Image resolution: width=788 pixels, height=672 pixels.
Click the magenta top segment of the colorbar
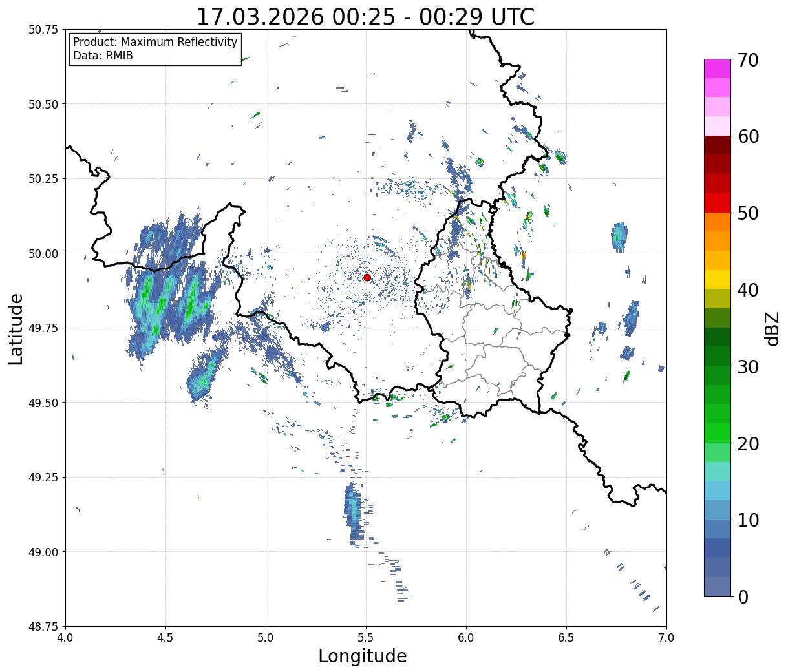point(718,68)
